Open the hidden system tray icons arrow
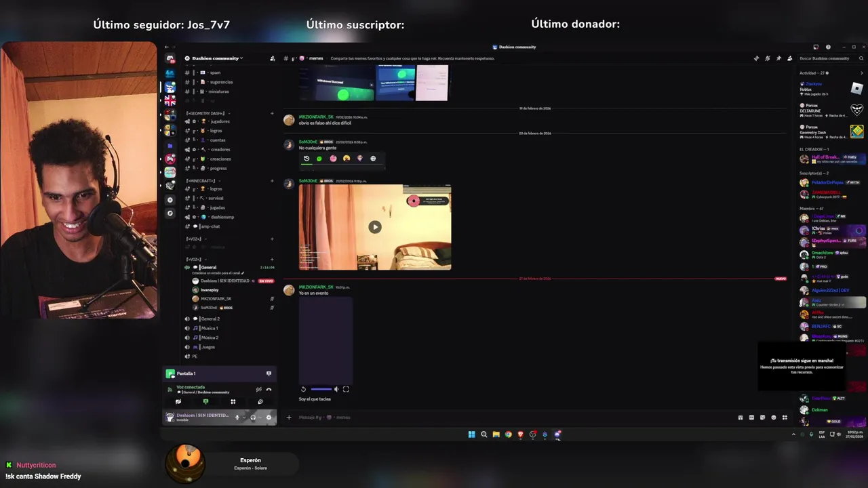The height and width of the screenshot is (488, 868). (x=793, y=434)
